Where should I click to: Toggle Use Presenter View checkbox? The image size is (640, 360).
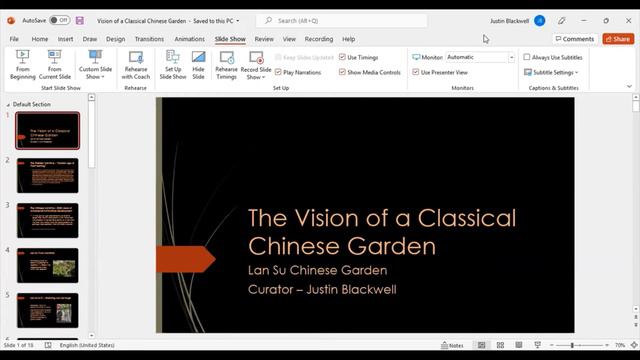(416, 72)
